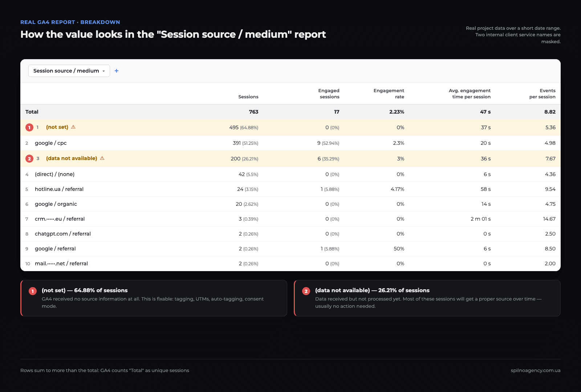Screen dimensions: 581x392
Task: Click sessions value 24 (3.15%)
Action: pyautogui.click(x=248, y=189)
